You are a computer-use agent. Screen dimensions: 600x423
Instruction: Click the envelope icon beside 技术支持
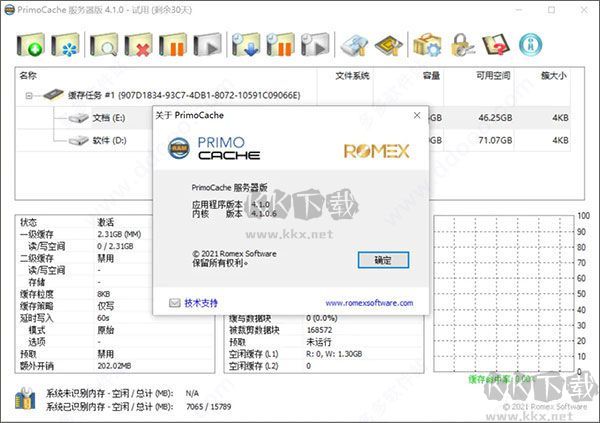[x=174, y=303]
